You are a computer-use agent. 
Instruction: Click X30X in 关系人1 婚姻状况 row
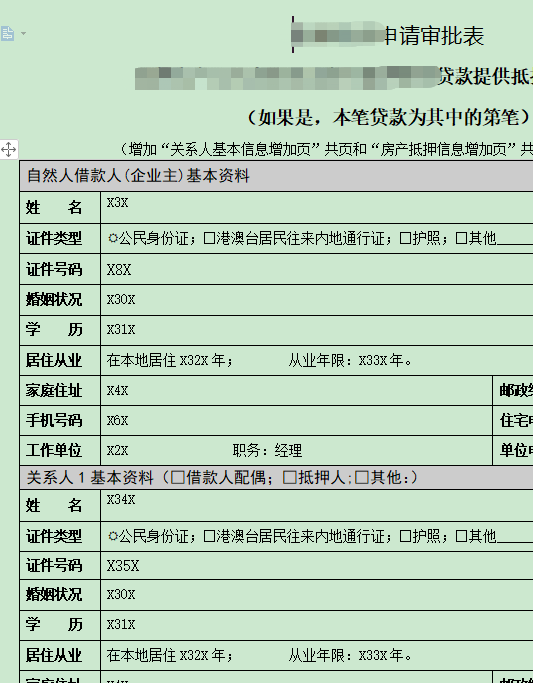pos(121,595)
